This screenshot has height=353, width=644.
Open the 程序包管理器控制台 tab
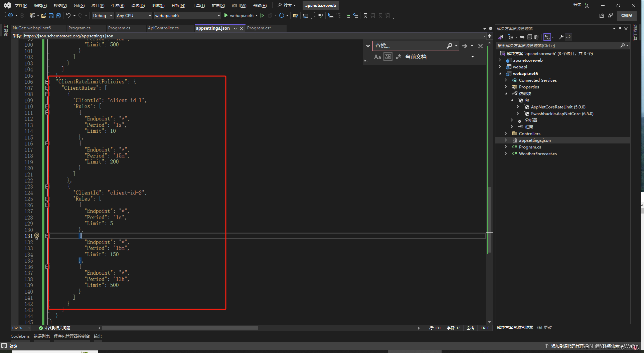(x=72, y=336)
